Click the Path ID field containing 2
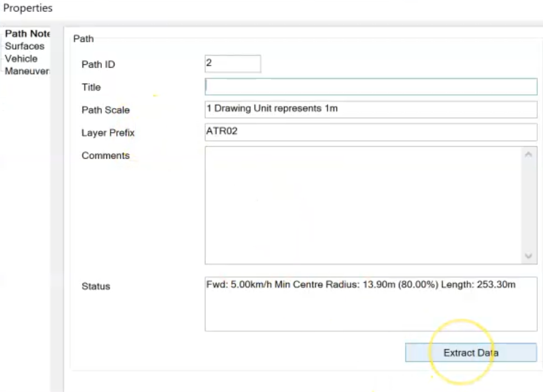Viewport: 543px width, 392px height. (x=232, y=64)
